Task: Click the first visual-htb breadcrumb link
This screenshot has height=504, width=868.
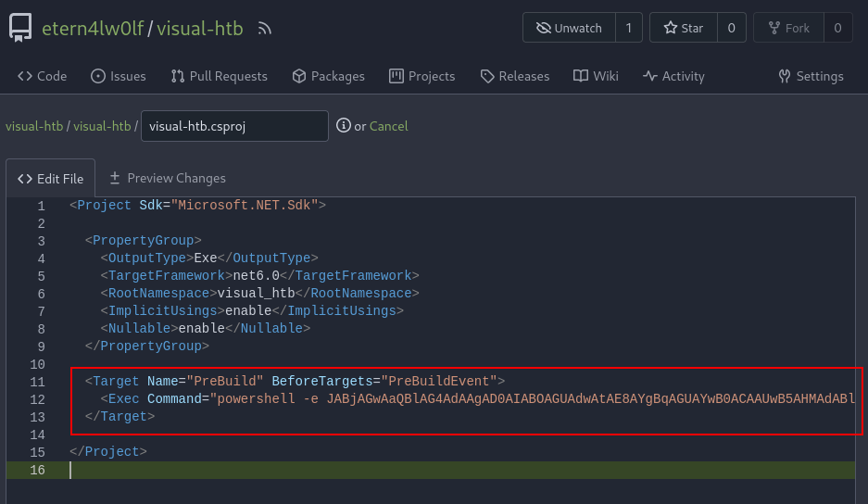Action: tap(34, 126)
